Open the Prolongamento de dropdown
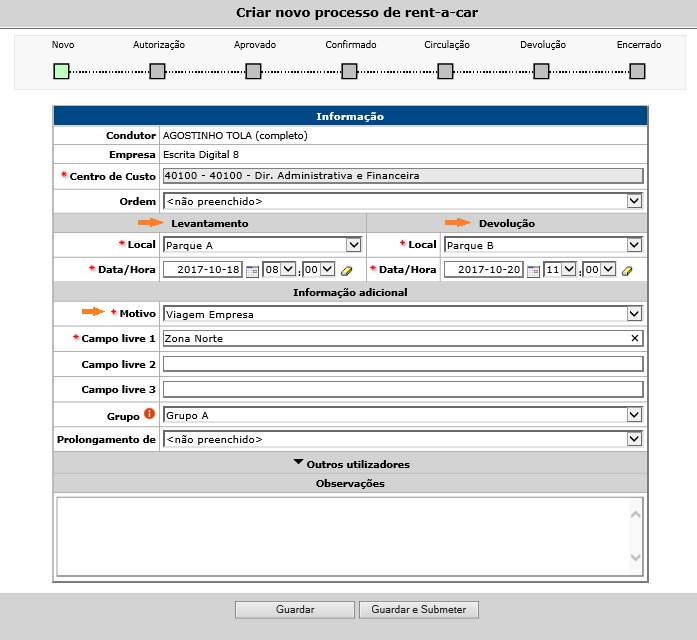Screen dimensions: 697x640 point(403,439)
